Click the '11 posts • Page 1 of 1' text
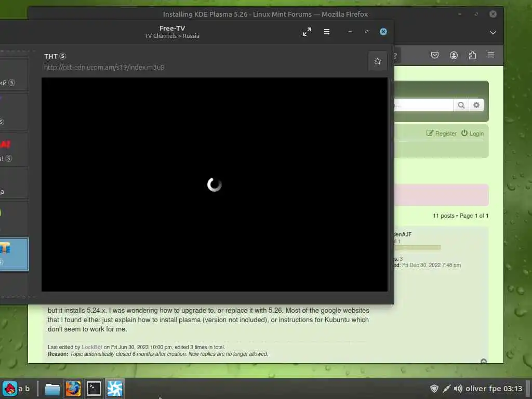 click(x=461, y=216)
